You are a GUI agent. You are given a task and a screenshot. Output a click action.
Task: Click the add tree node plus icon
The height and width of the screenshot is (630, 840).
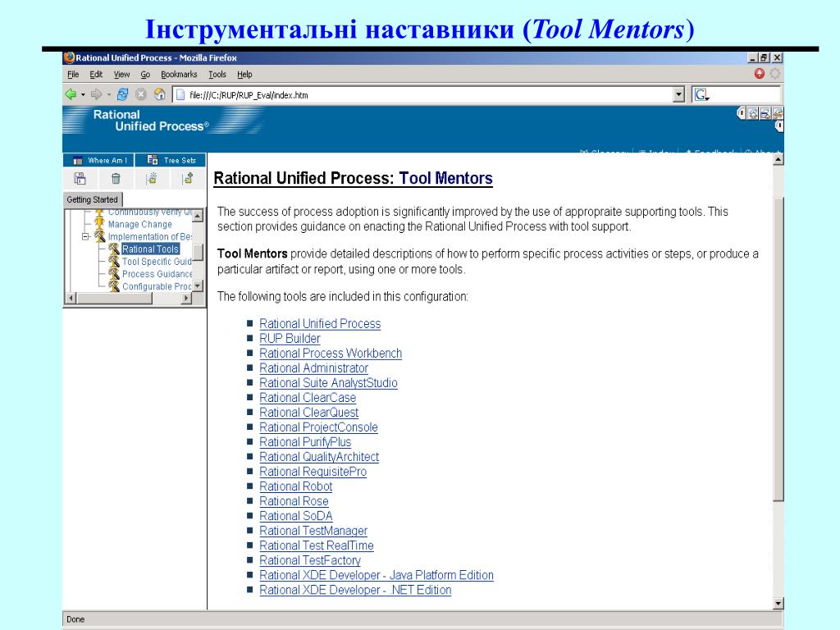pos(188,178)
